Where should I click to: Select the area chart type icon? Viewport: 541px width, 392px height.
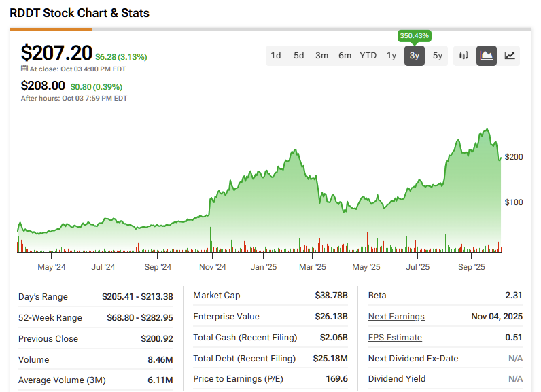pyautogui.click(x=487, y=56)
